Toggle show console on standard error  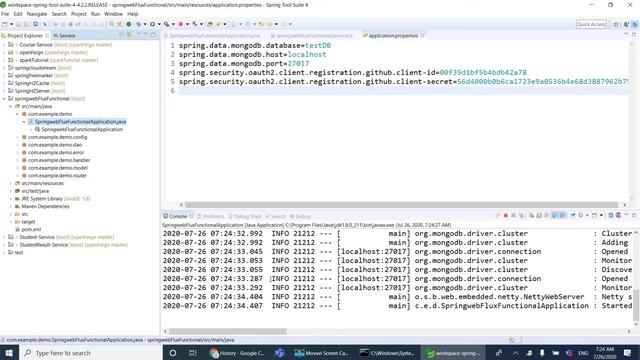pyautogui.click(x=563, y=216)
